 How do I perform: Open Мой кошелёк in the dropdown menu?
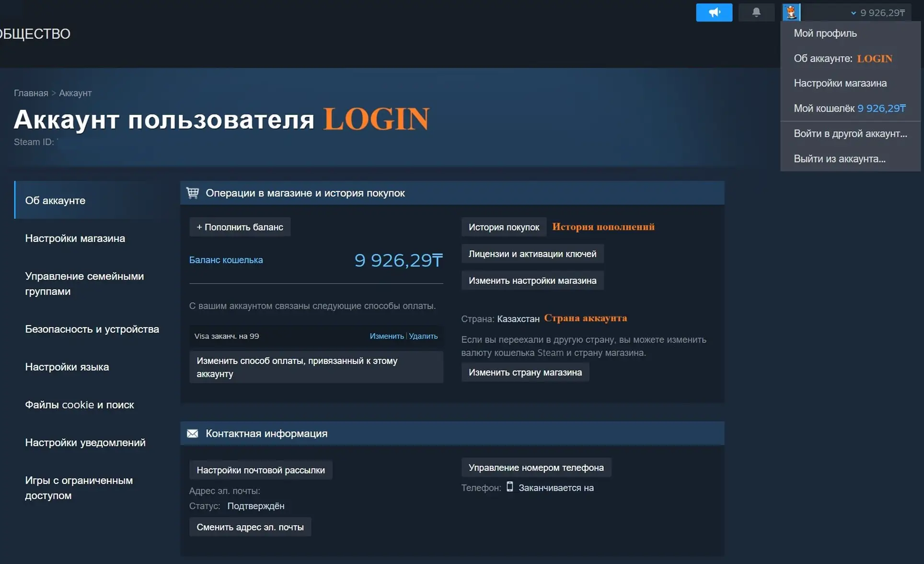pyautogui.click(x=850, y=108)
